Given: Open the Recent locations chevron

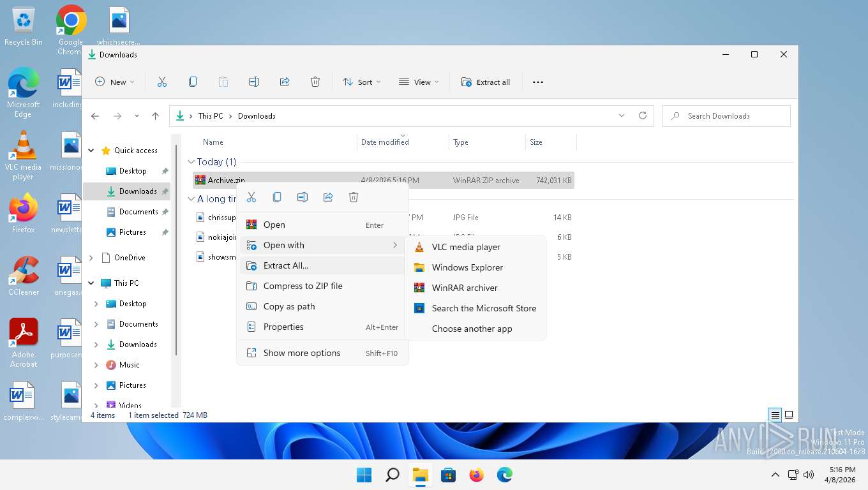Looking at the screenshot, I should (137, 116).
